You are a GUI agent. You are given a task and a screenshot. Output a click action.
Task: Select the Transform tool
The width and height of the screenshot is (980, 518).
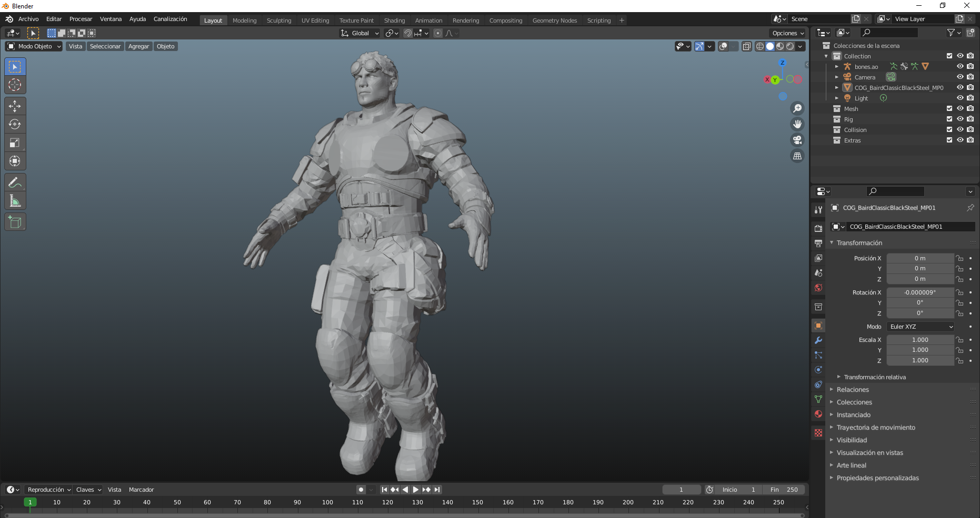coord(15,161)
